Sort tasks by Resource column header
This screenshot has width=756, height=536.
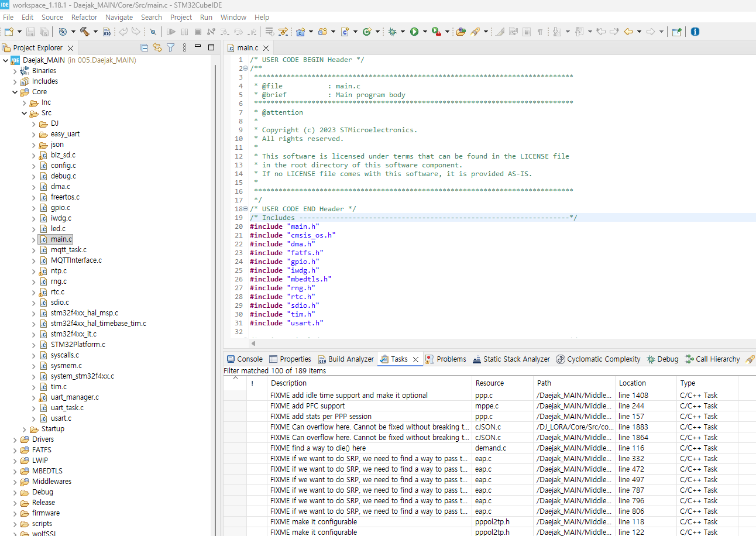pyautogui.click(x=503, y=383)
